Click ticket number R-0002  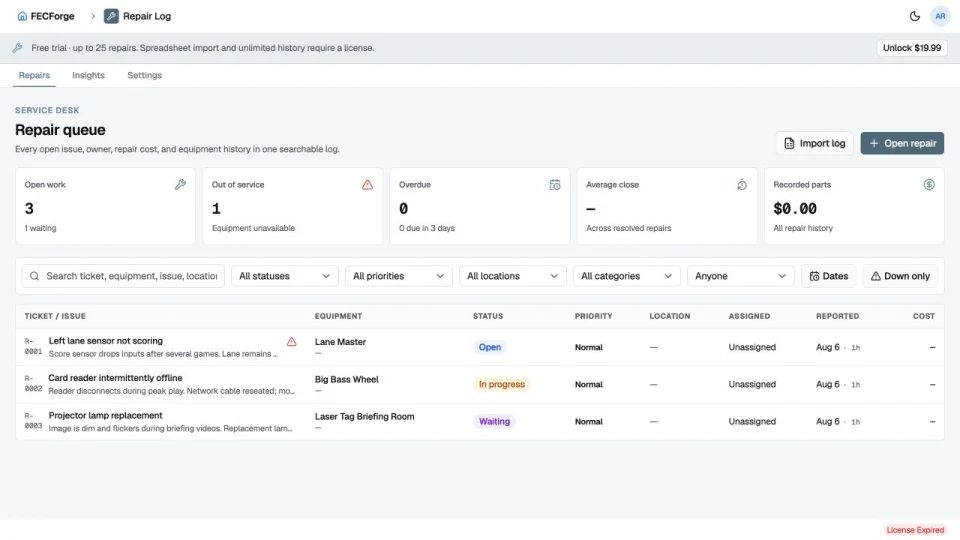(x=33, y=384)
